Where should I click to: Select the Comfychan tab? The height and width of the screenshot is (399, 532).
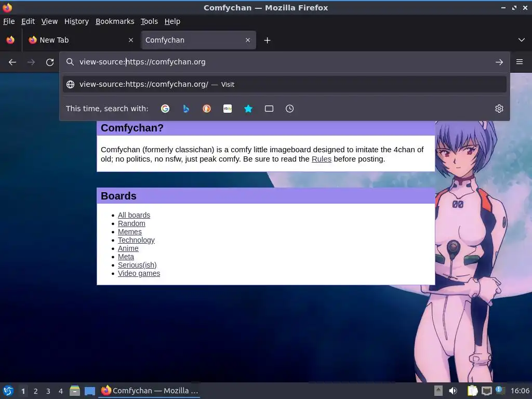click(x=198, y=40)
